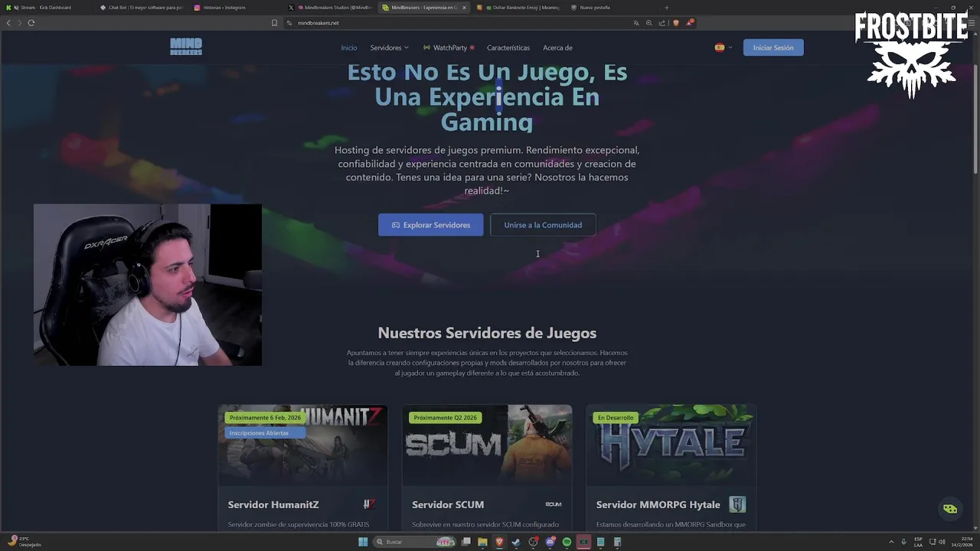Click the taskbar clock showing 22:54
980x551 pixels.
[x=962, y=542]
